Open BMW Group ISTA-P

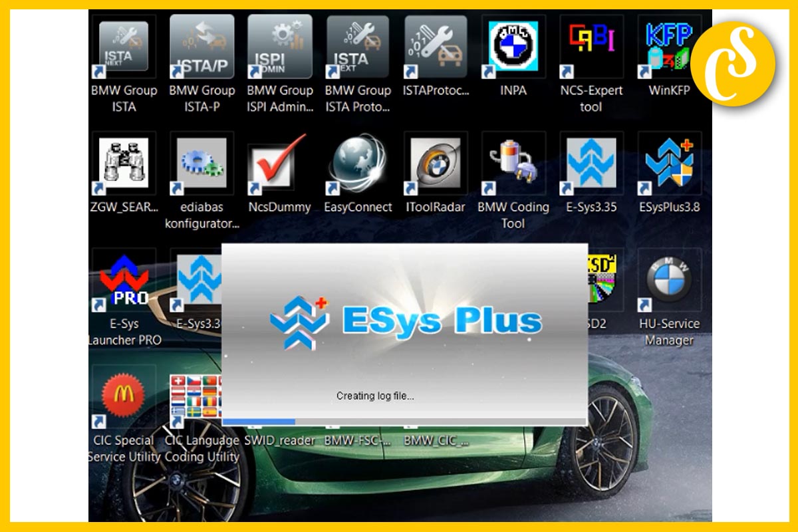tap(201, 47)
